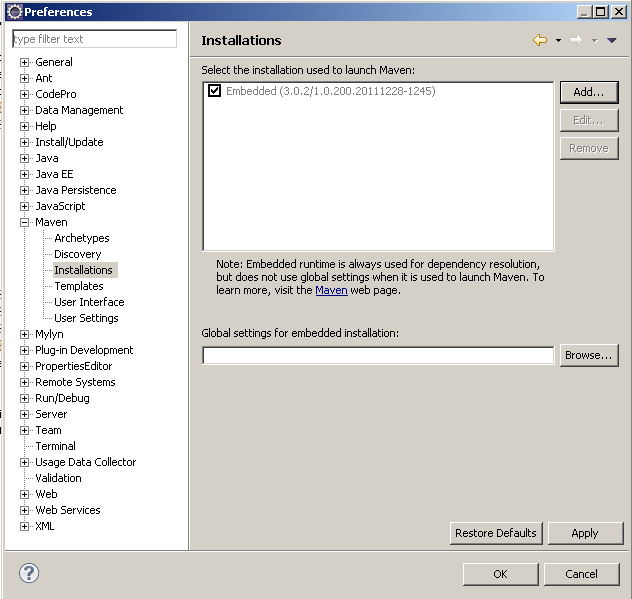Select Archetypes under Maven

(82, 238)
